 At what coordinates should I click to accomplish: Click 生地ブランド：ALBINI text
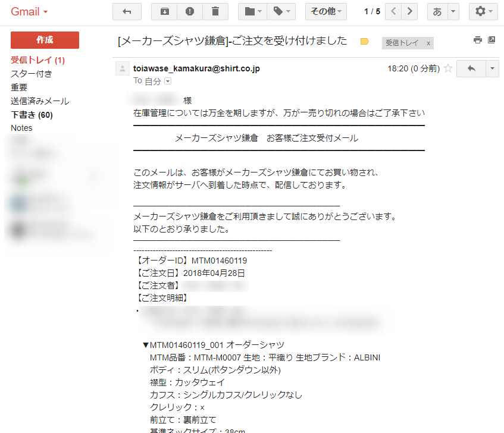[338, 357]
